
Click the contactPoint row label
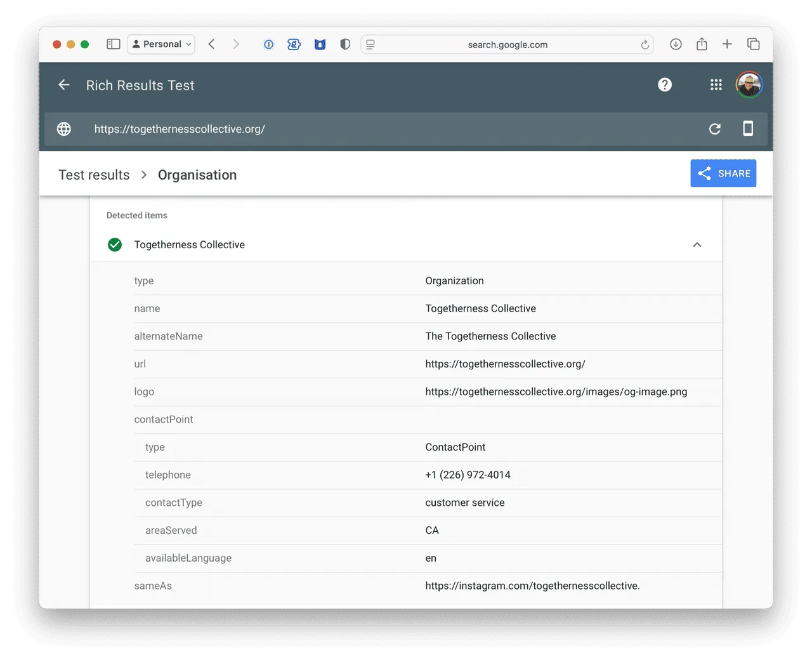(x=164, y=419)
